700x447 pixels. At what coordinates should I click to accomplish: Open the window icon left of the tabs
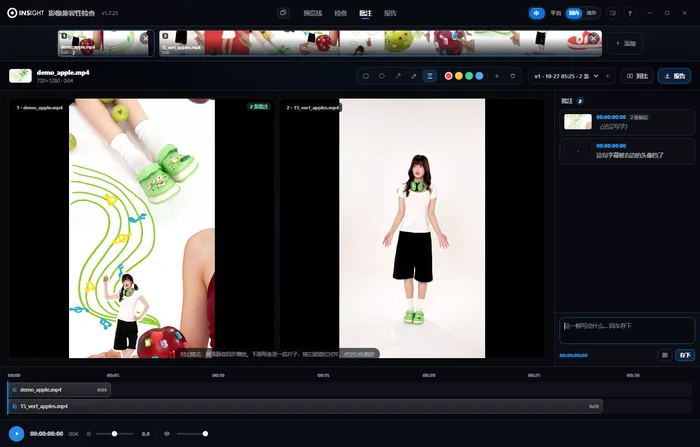pos(283,13)
